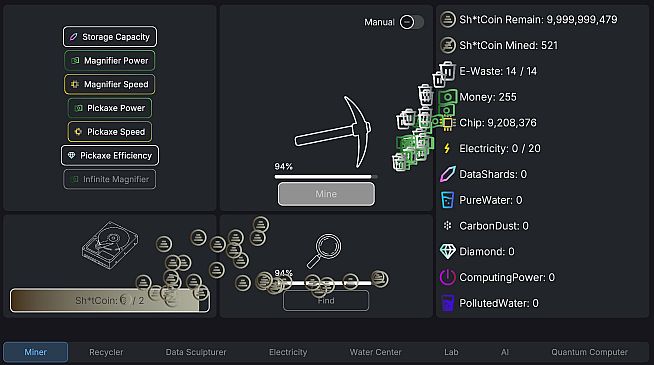Click the Mine button

pos(326,194)
